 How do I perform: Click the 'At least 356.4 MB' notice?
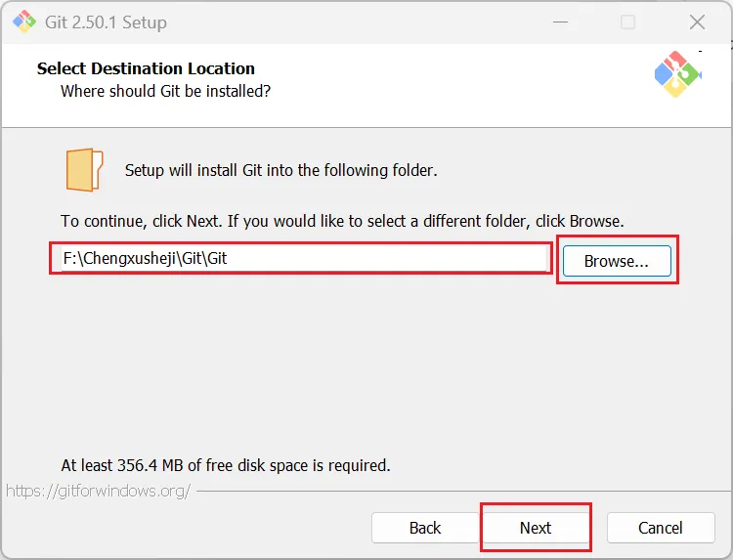tap(226, 465)
